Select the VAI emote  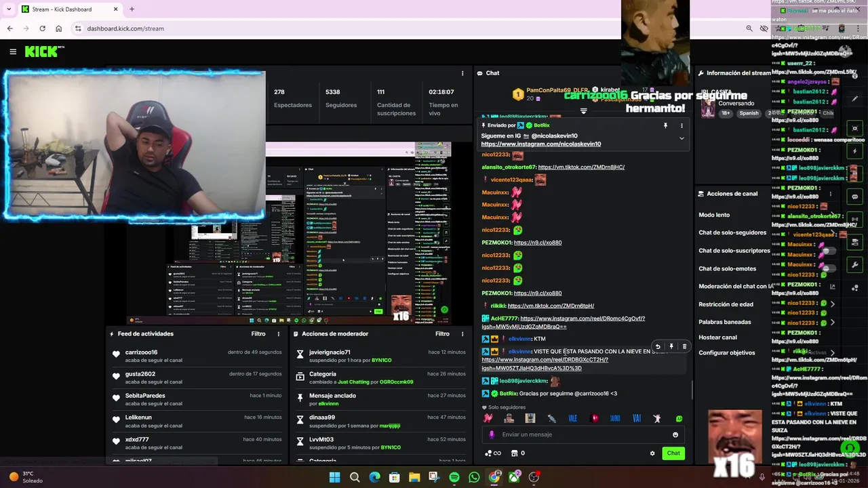[x=637, y=418]
